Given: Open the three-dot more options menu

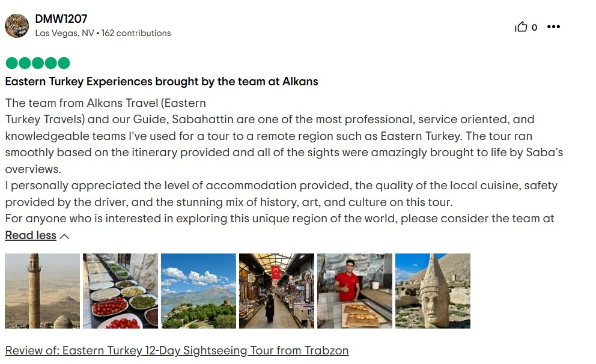Looking at the screenshot, I should [x=553, y=27].
